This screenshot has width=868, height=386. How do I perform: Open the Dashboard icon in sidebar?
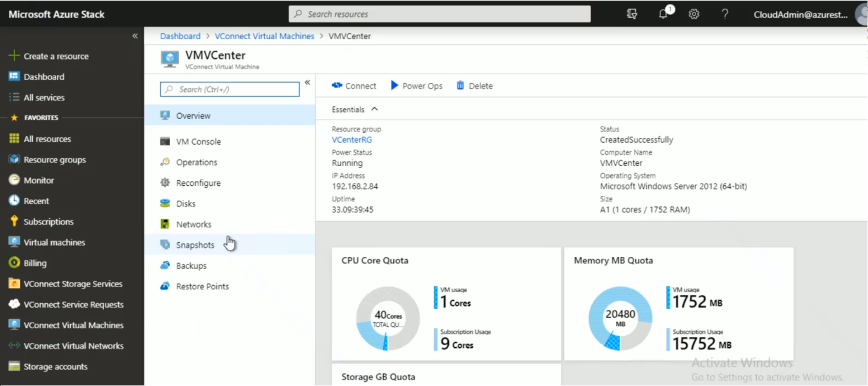14,76
